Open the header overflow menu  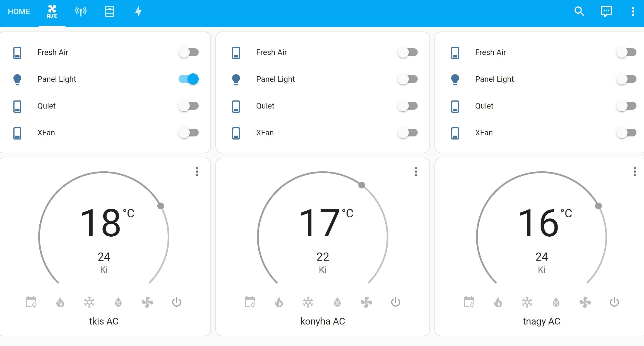click(633, 11)
